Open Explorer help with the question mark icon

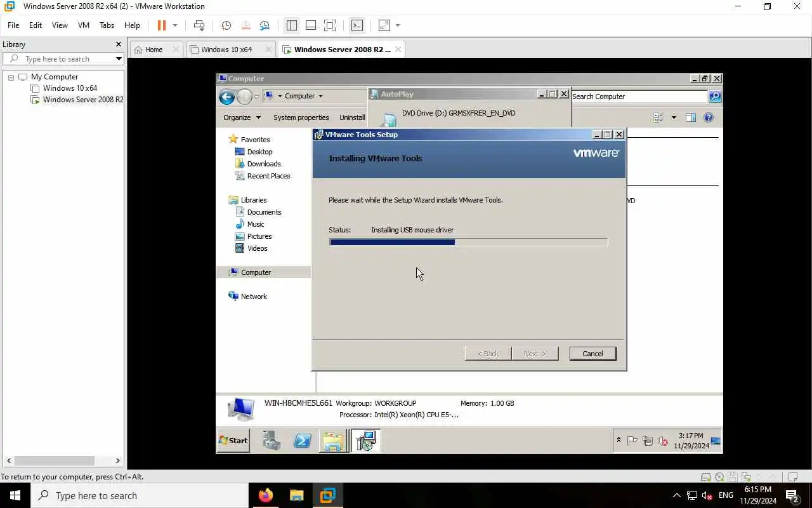[x=709, y=117]
